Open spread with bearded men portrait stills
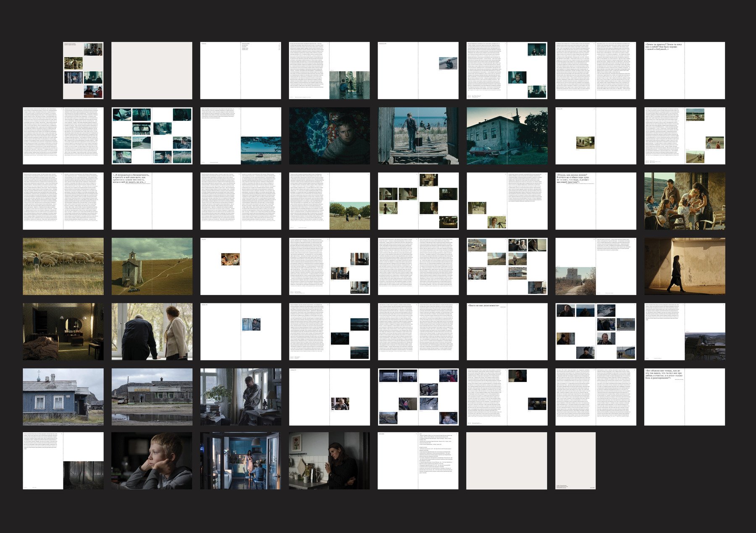Screen dimensions: 756x533 tap(596, 332)
